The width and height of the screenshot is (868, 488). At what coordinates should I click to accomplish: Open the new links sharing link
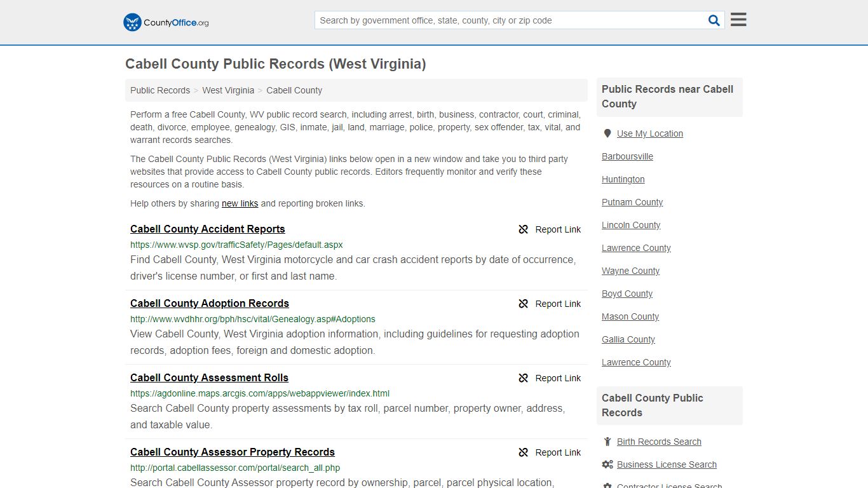tap(240, 203)
